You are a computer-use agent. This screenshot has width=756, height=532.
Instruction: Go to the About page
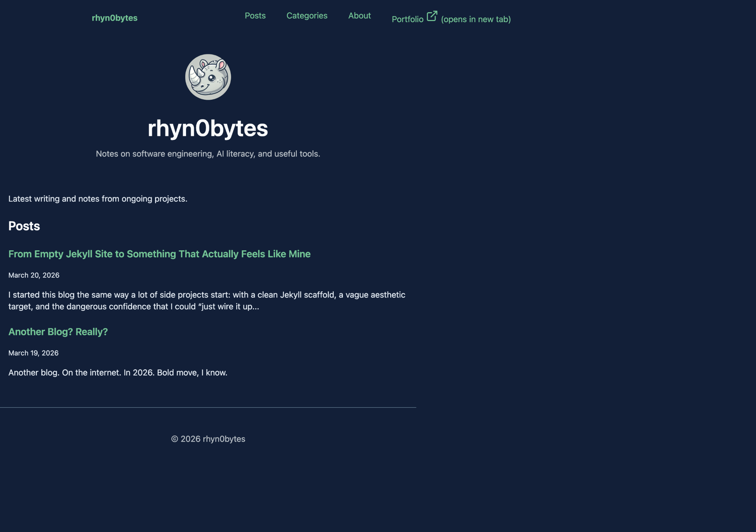(x=360, y=16)
